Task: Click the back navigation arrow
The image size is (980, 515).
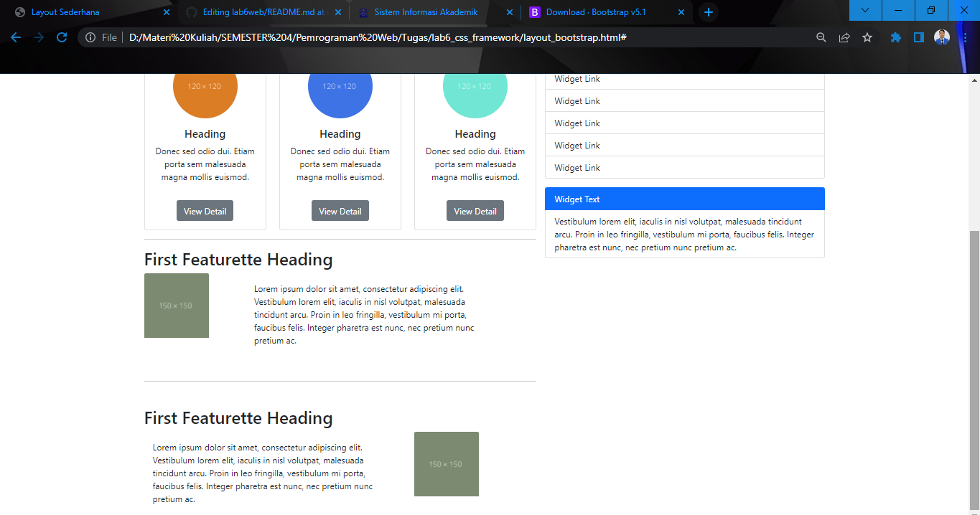Action: click(x=15, y=36)
